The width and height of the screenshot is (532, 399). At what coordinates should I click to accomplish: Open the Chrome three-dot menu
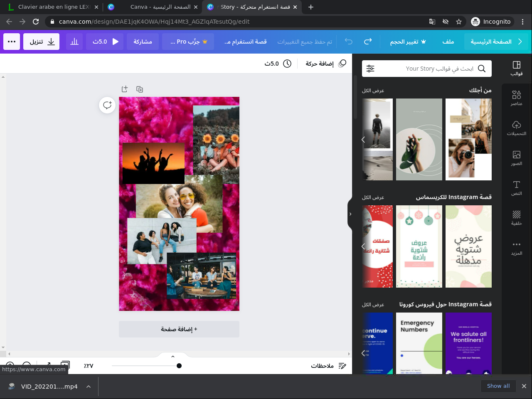[x=523, y=22]
